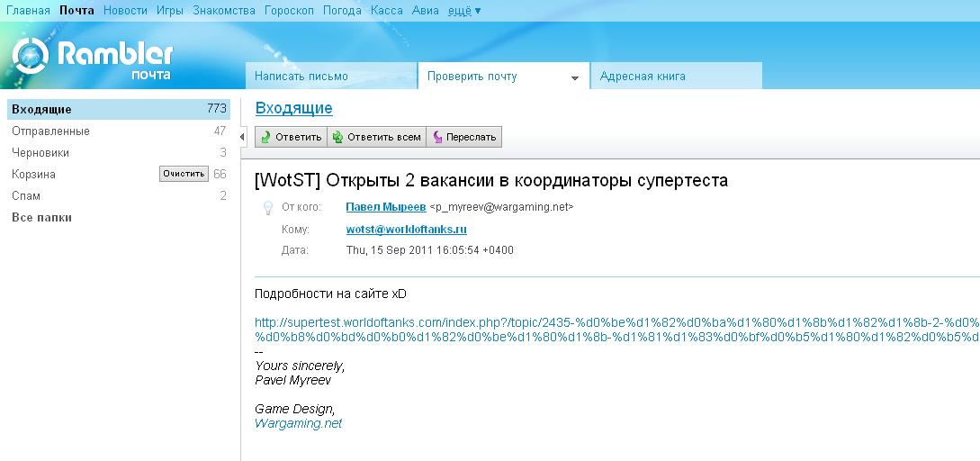The height and width of the screenshot is (461, 980).
Task: Click the Ответить button
Action: click(x=292, y=137)
